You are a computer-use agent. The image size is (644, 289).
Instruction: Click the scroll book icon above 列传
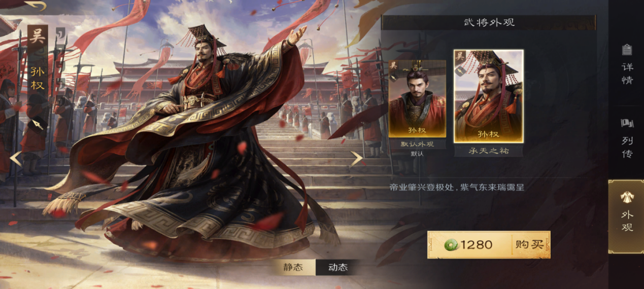click(627, 123)
